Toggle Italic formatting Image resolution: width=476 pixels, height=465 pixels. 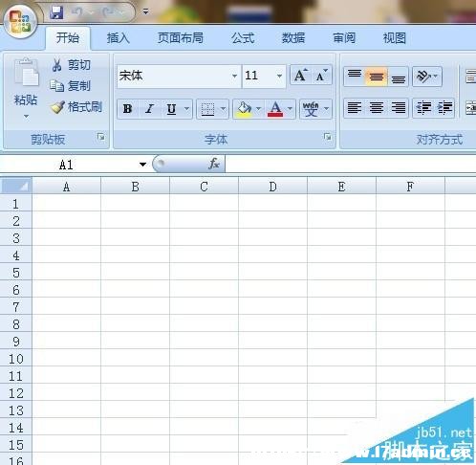(x=149, y=109)
